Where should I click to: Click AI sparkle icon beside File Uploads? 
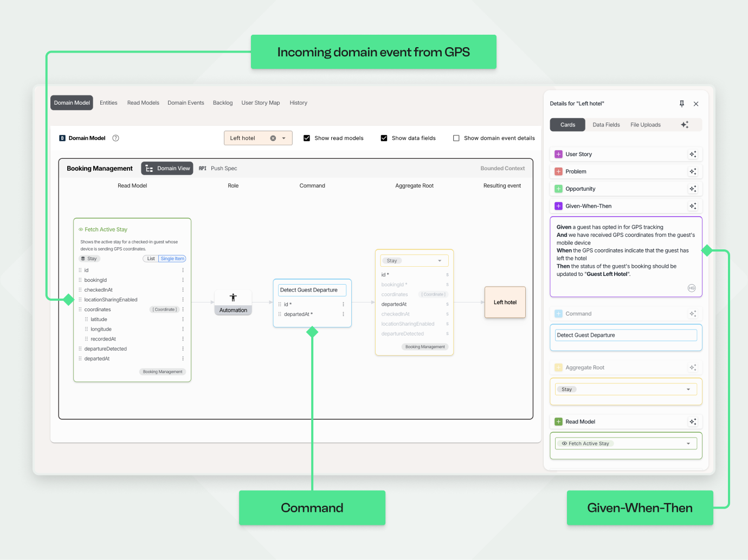click(685, 125)
